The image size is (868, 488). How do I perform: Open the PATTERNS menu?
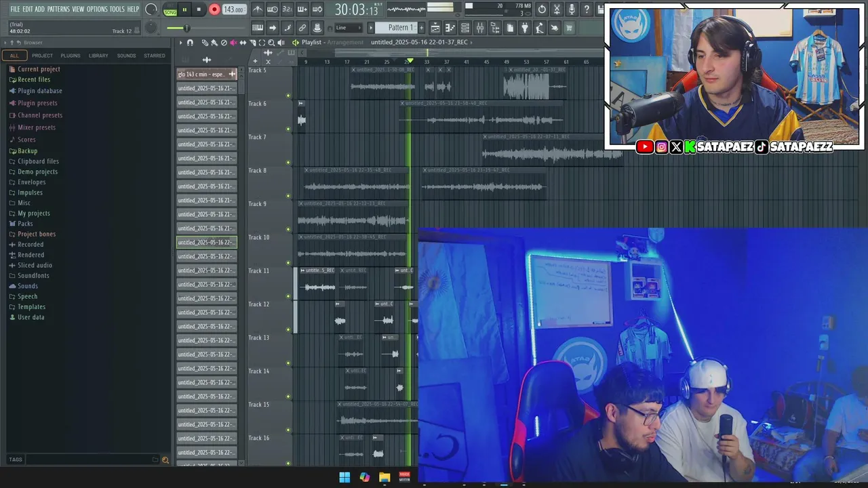click(x=58, y=9)
